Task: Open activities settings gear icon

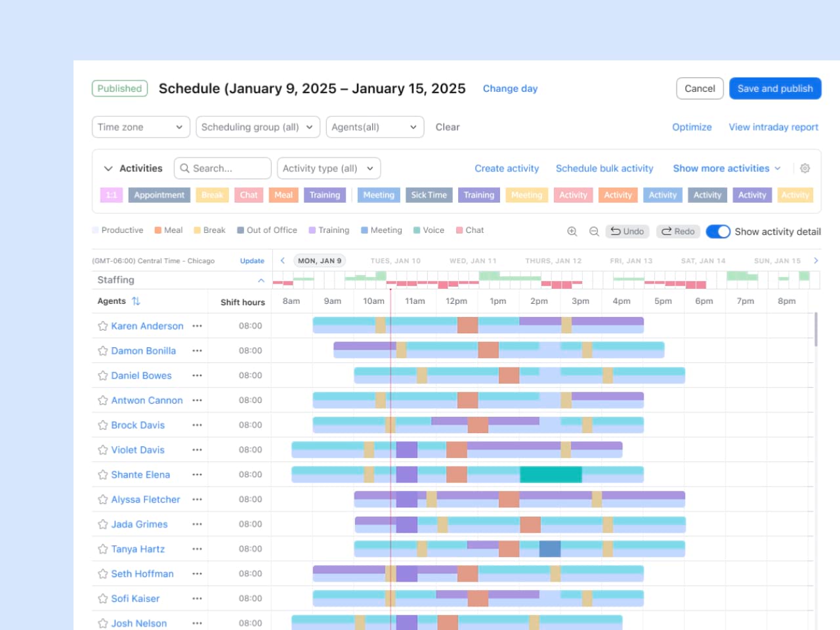Action: coord(805,169)
